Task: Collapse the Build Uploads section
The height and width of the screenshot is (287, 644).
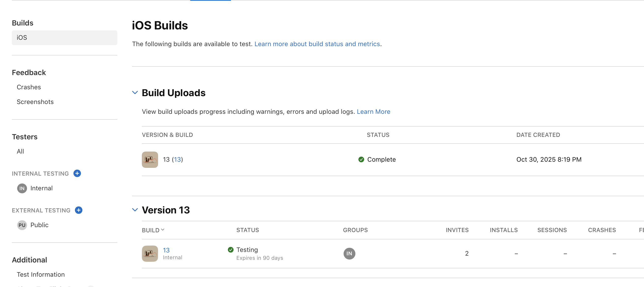Action: [135, 93]
